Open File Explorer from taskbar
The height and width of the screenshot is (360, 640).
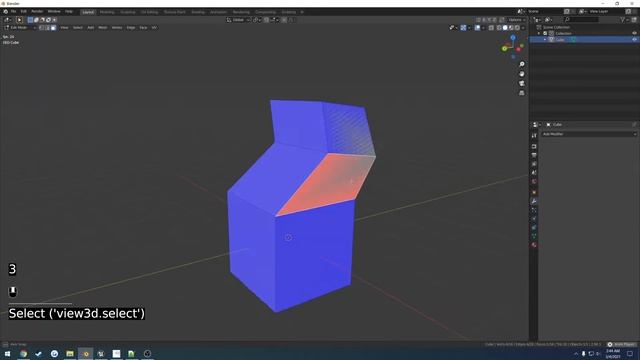[x=70, y=354]
